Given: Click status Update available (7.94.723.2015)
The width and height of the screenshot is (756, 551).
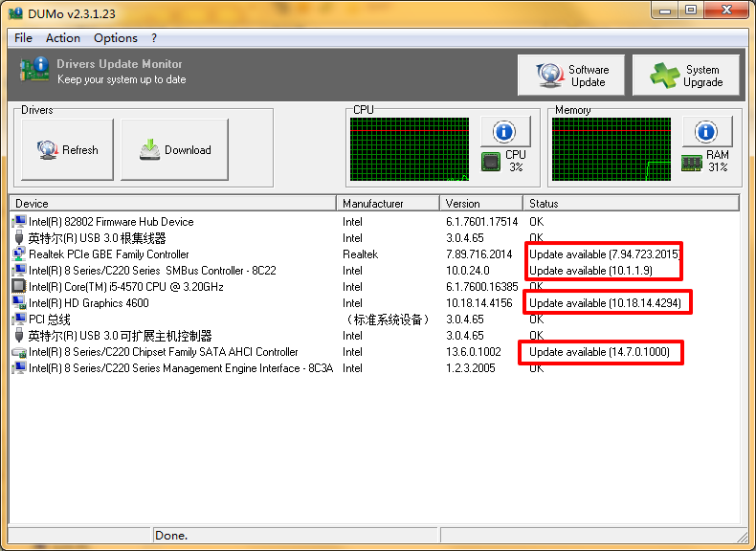Looking at the screenshot, I should tap(605, 254).
